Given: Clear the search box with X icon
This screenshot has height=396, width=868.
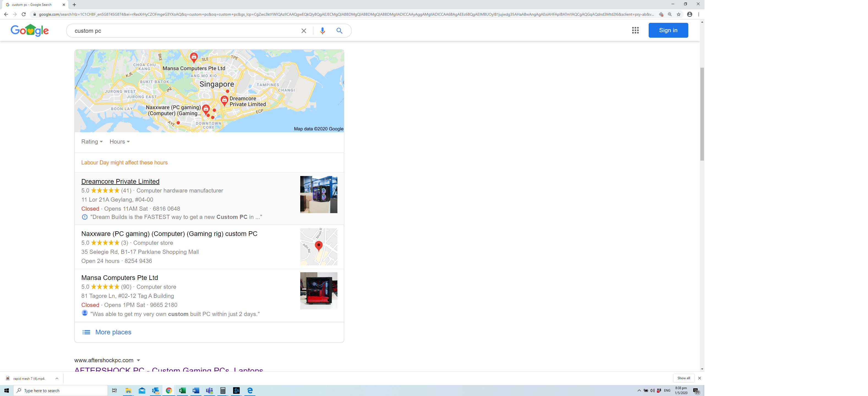Looking at the screenshot, I should (304, 31).
